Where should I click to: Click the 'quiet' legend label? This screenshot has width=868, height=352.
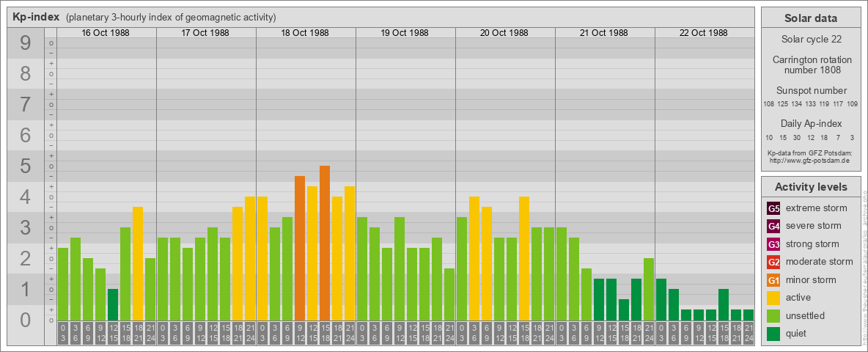[x=796, y=334]
